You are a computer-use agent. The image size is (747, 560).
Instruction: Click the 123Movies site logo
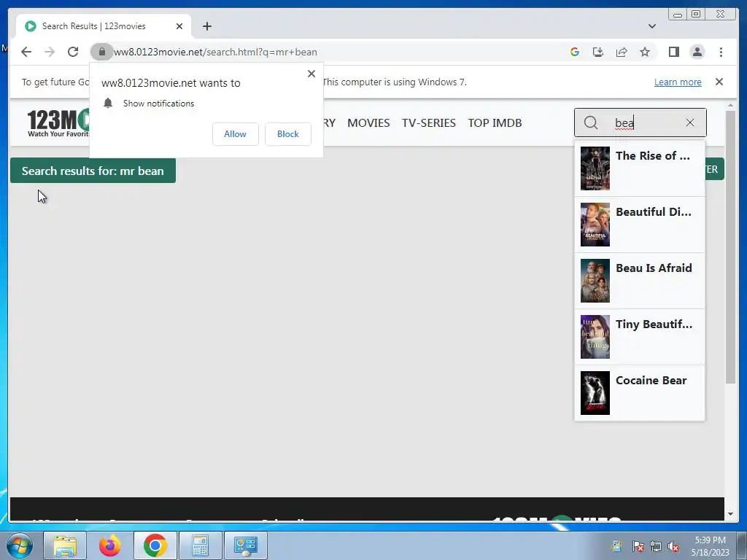click(58, 122)
